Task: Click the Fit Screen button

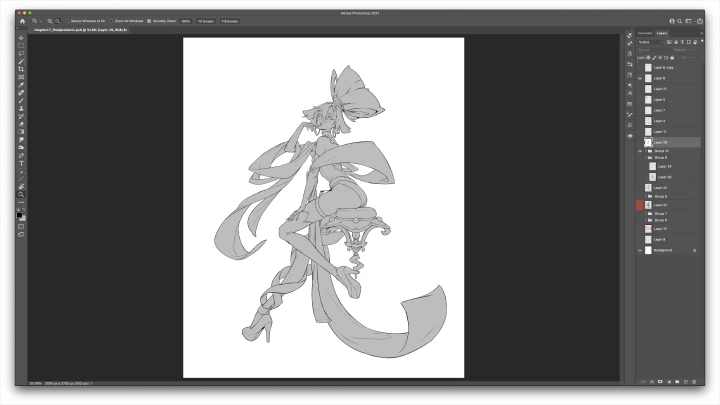Action: (205, 20)
